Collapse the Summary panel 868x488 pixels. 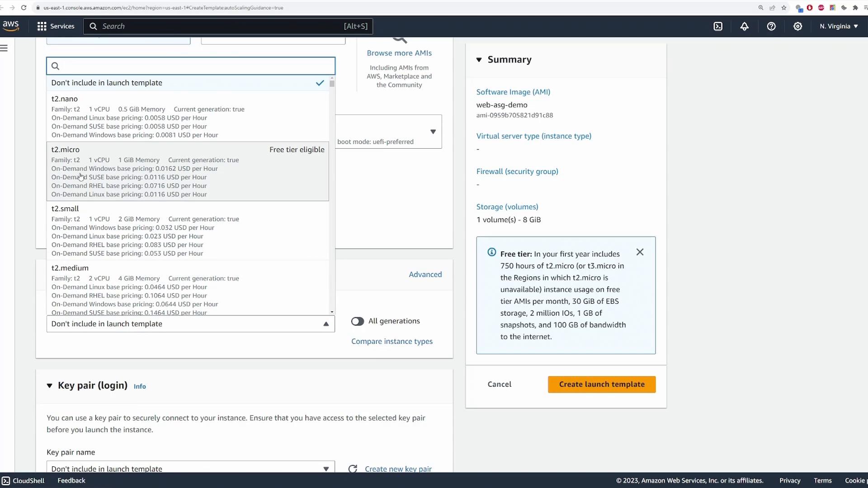(x=479, y=60)
